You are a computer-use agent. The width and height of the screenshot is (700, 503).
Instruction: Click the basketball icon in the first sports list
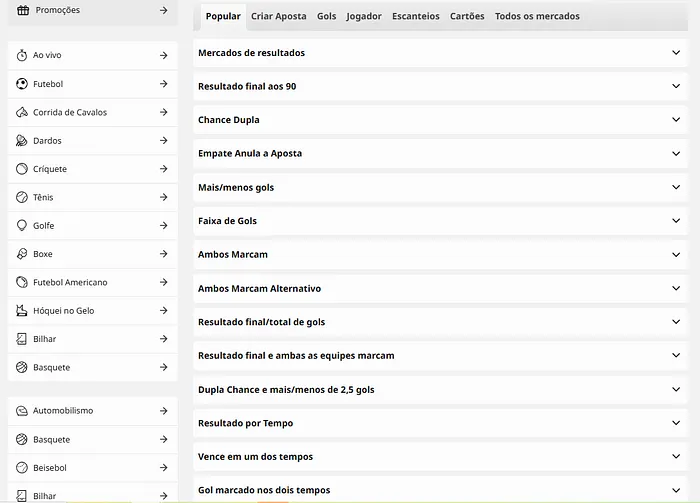(22, 367)
